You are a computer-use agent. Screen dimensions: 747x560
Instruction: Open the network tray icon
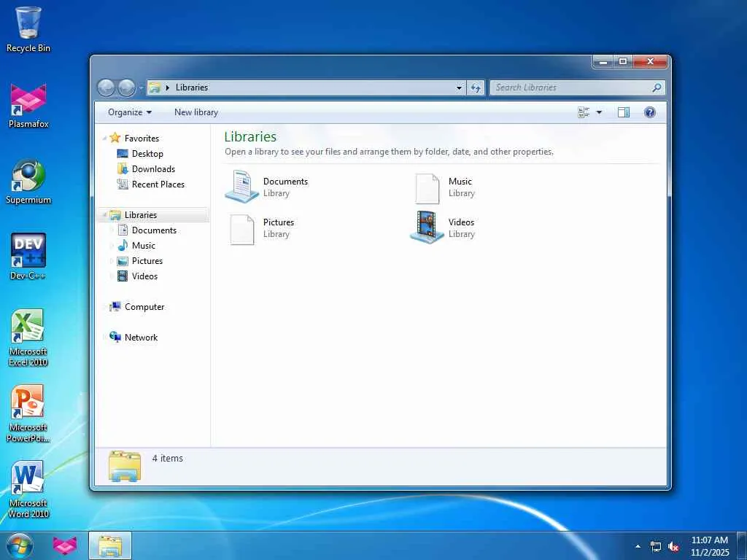tap(656, 546)
